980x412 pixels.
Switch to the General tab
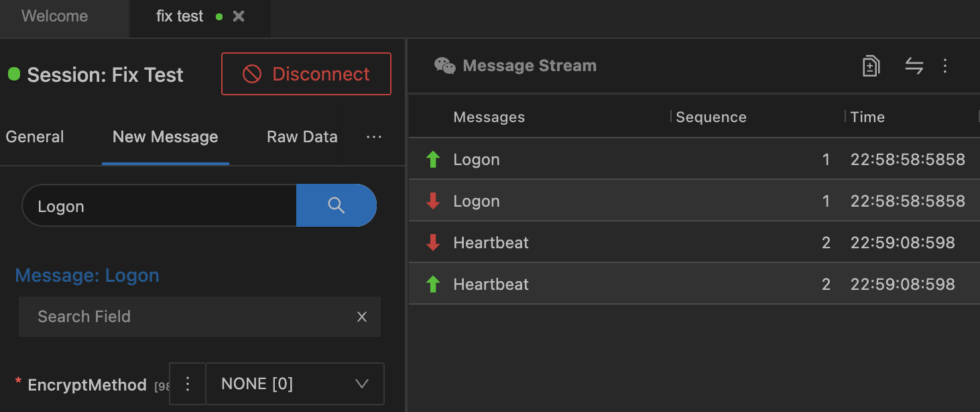click(x=35, y=137)
